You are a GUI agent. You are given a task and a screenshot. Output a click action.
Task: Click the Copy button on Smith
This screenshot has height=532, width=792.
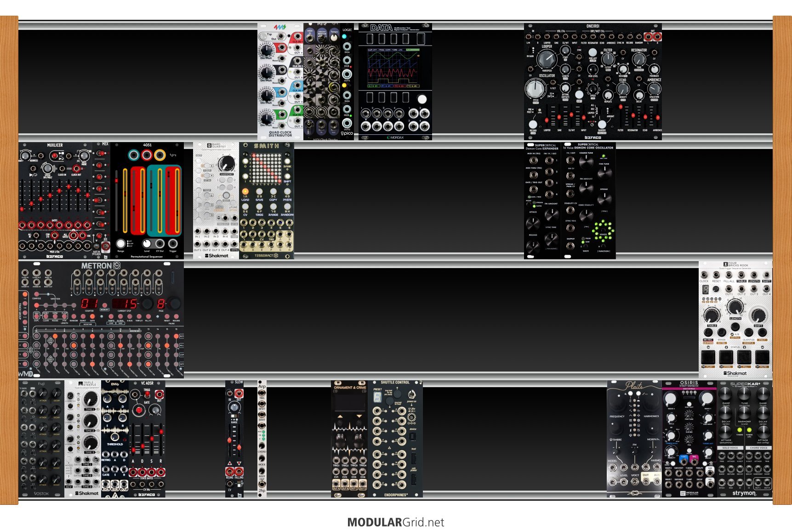273,192
